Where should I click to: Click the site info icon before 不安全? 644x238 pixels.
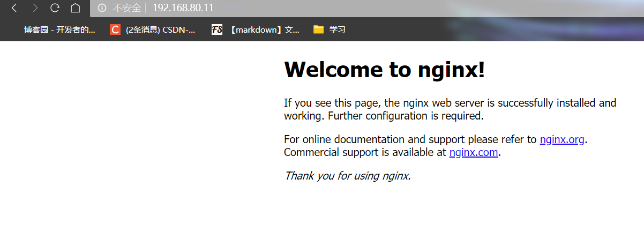tap(102, 8)
